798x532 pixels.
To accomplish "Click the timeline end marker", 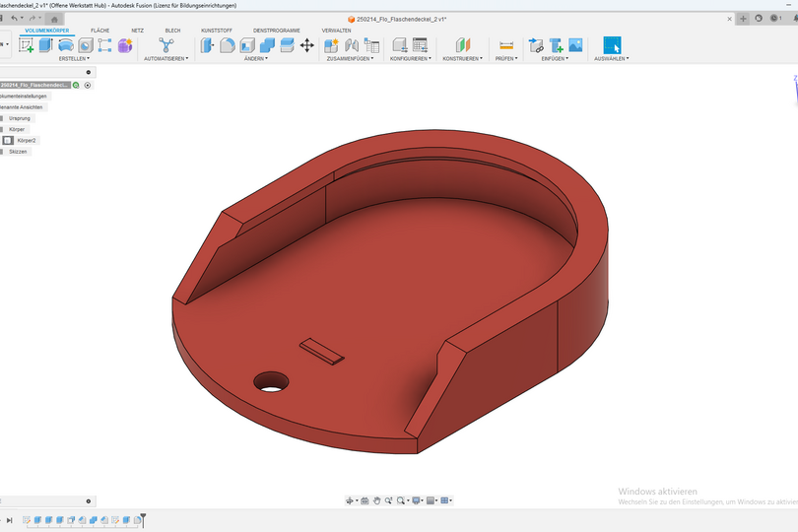I will (x=143, y=517).
